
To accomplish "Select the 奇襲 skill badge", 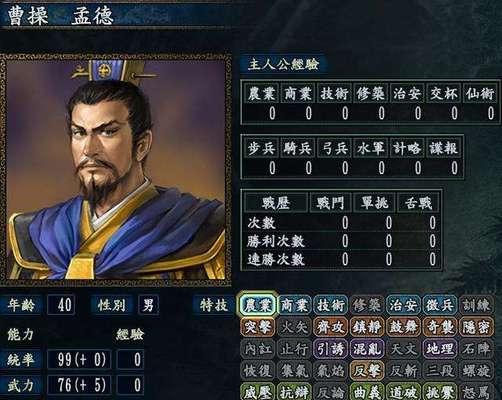I will click(x=440, y=327).
